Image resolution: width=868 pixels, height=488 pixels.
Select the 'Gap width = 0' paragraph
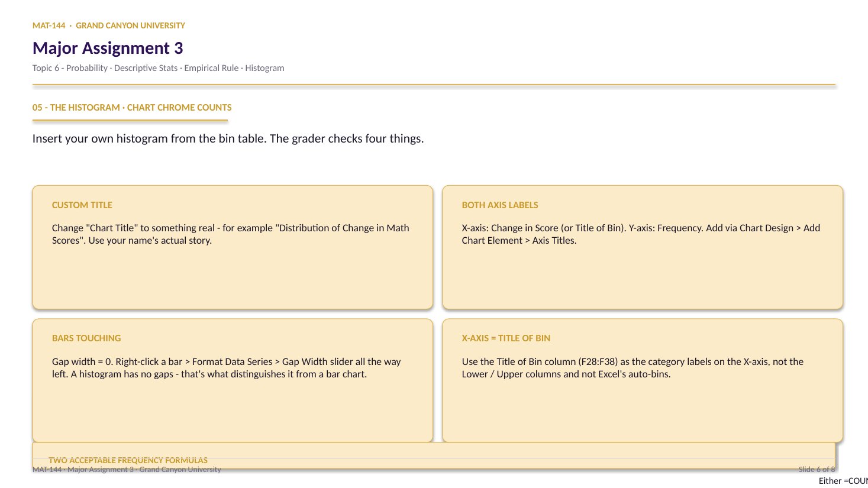click(227, 368)
